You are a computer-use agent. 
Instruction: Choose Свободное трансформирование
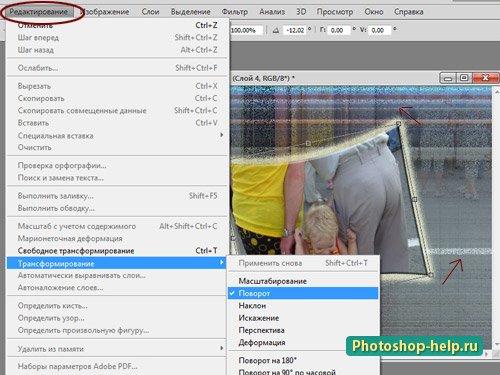click(117, 251)
